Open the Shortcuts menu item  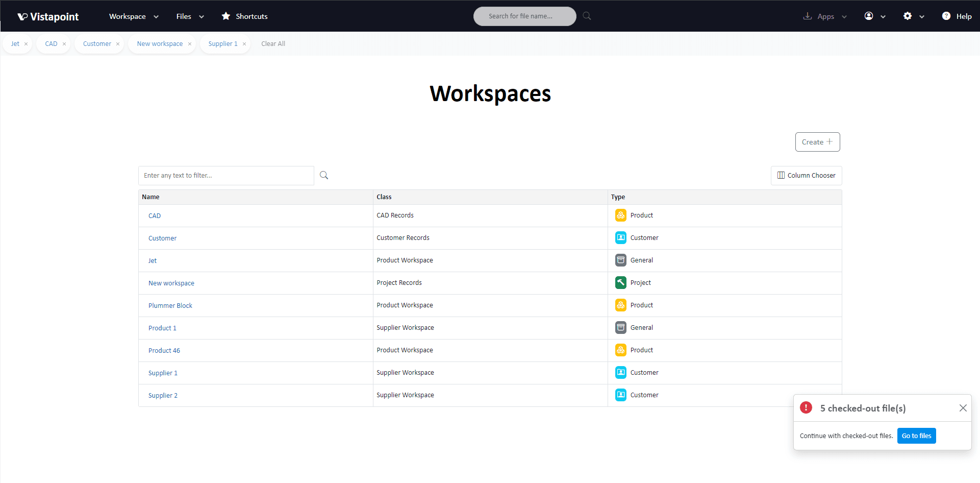245,16
